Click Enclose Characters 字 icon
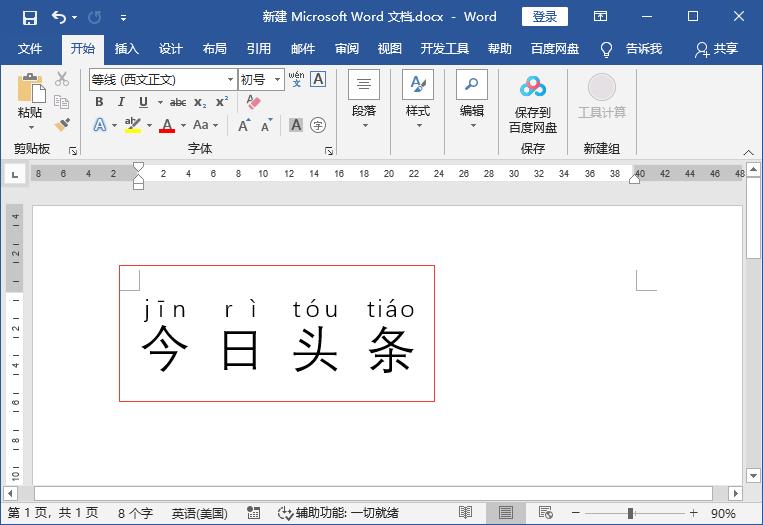The image size is (763, 525). point(318,125)
